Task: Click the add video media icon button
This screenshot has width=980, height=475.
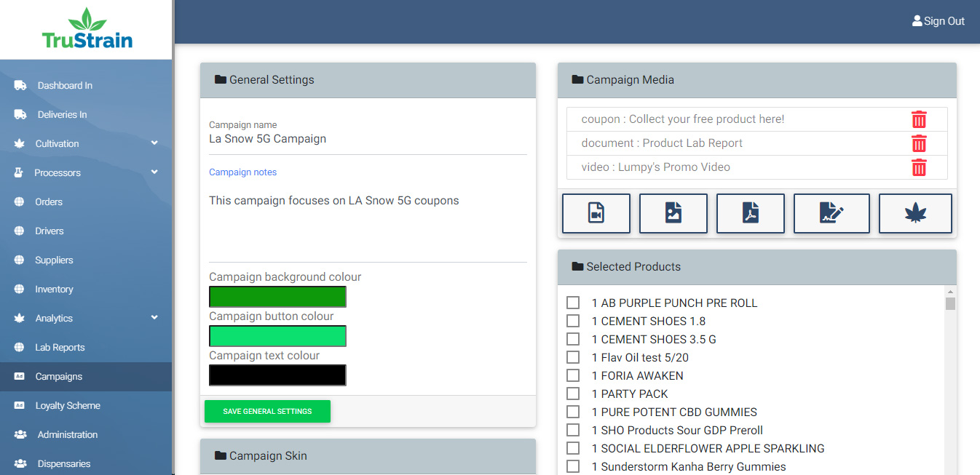Action: (x=596, y=213)
